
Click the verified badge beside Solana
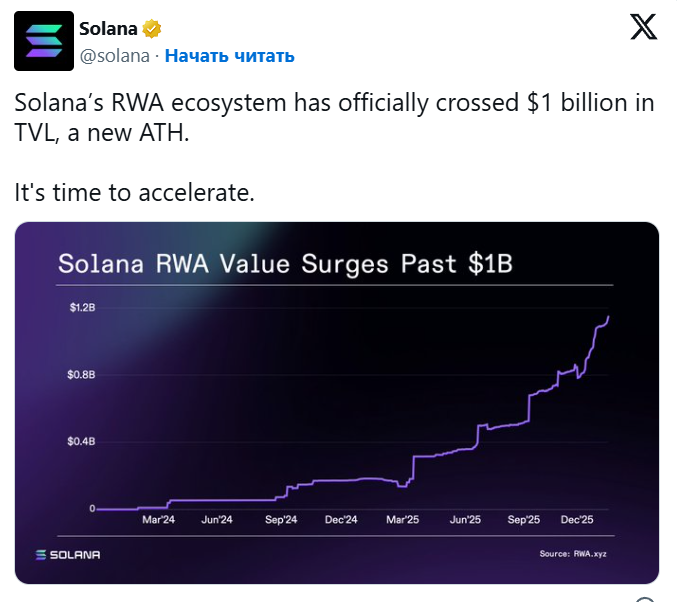click(154, 27)
